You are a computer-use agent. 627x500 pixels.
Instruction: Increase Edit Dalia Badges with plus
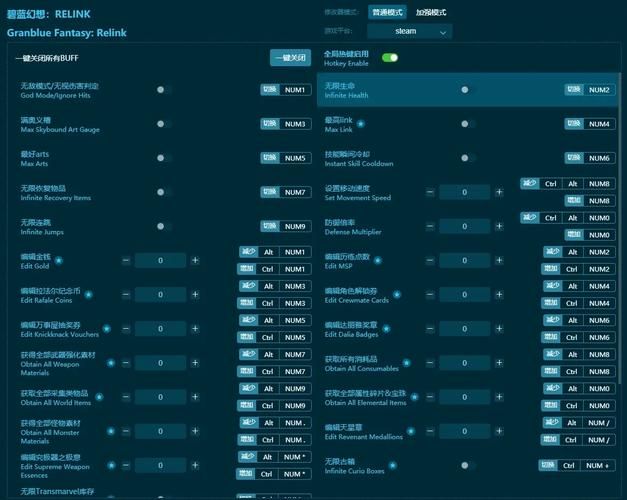click(499, 329)
